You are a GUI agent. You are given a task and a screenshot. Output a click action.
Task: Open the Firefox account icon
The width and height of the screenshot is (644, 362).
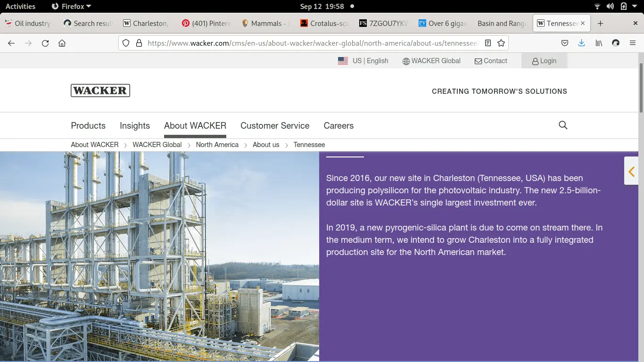tap(615, 43)
